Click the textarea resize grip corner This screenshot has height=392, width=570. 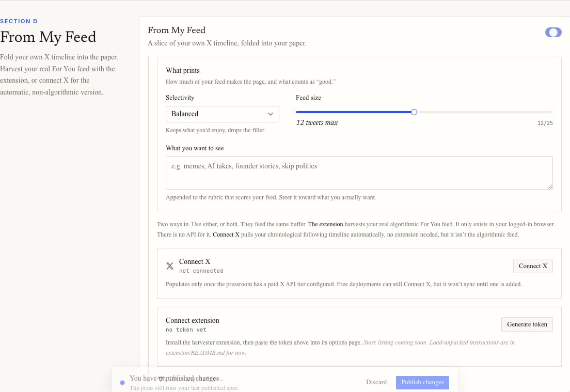pyautogui.click(x=550, y=186)
